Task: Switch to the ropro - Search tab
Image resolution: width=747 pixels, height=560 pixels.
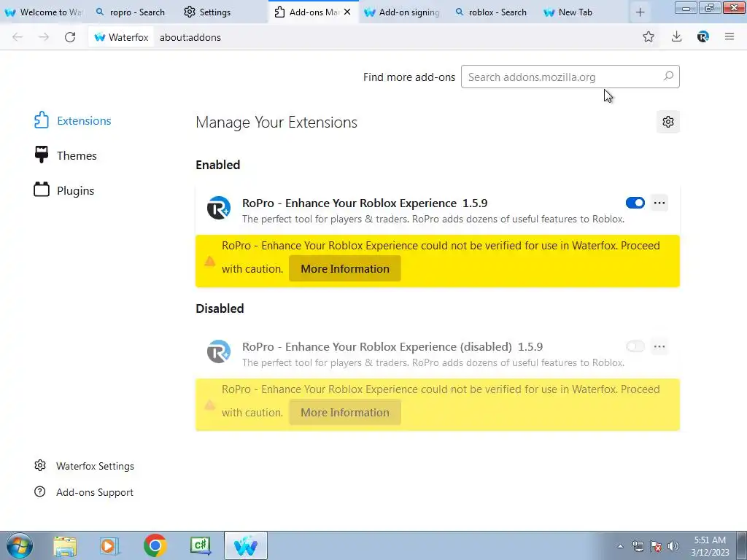Action: pyautogui.click(x=131, y=12)
